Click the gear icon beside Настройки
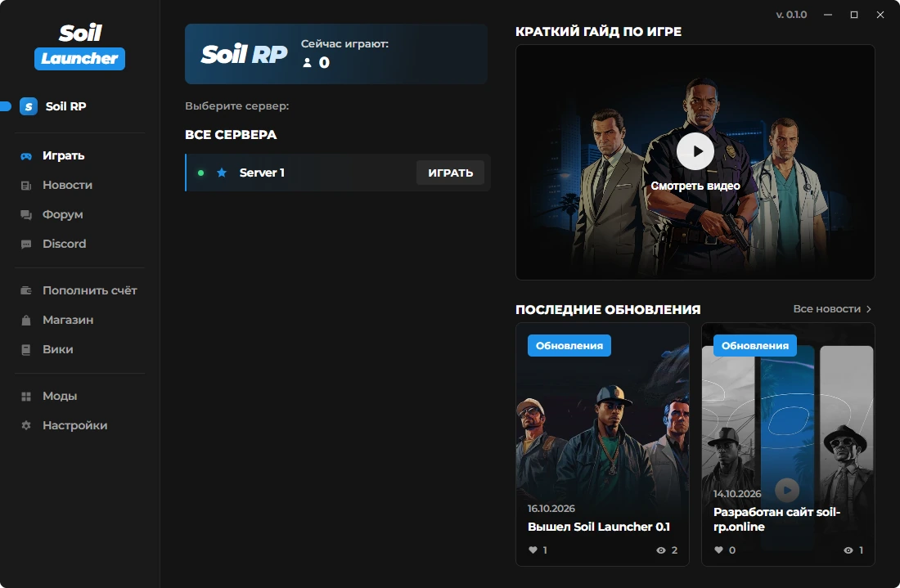This screenshot has width=900, height=588. 26,425
